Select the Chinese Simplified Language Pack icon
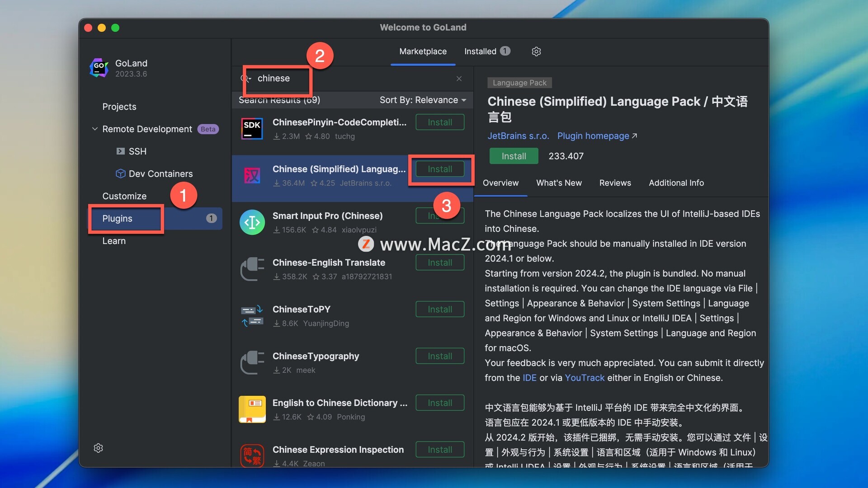Image resolution: width=868 pixels, height=488 pixels. 252,175
